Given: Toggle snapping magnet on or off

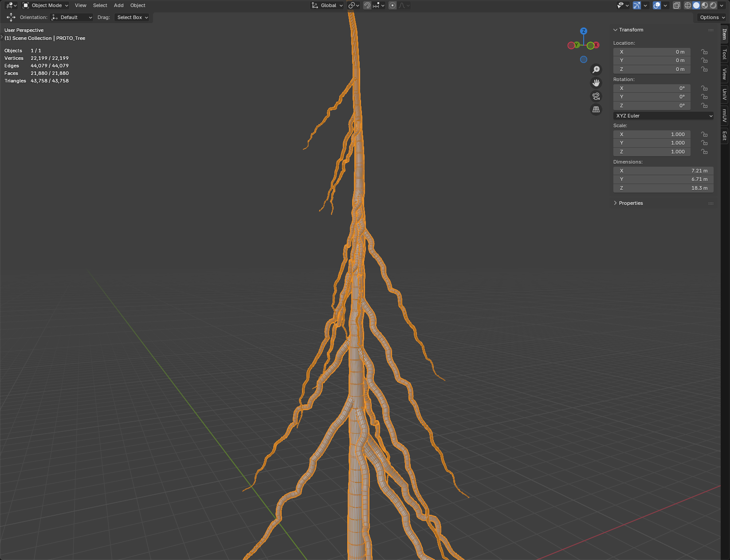Looking at the screenshot, I should pyautogui.click(x=367, y=5).
